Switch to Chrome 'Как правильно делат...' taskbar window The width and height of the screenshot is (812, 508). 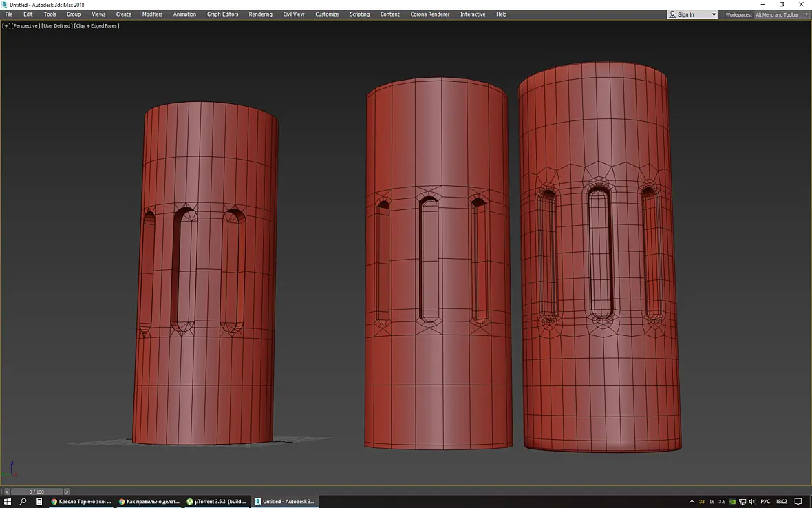(149, 501)
